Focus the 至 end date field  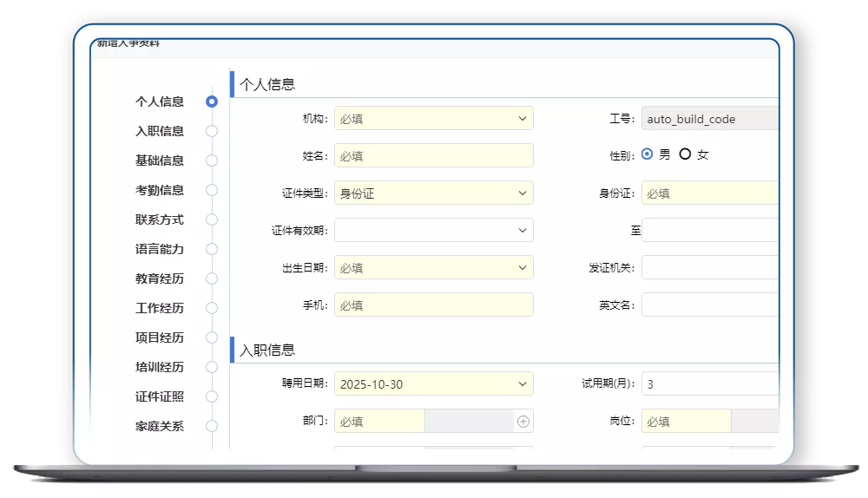pyautogui.click(x=710, y=230)
